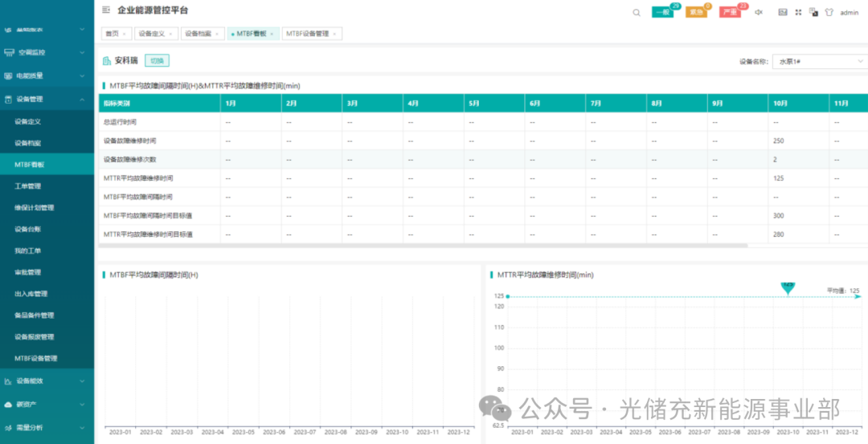Viewport: 868px width, 444px height.
Task: Click the 平均值: 125 label on the chart
Action: click(x=843, y=291)
